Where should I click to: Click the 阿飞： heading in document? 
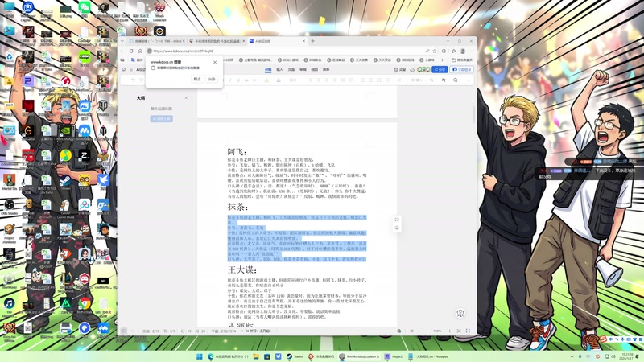pos(237,152)
